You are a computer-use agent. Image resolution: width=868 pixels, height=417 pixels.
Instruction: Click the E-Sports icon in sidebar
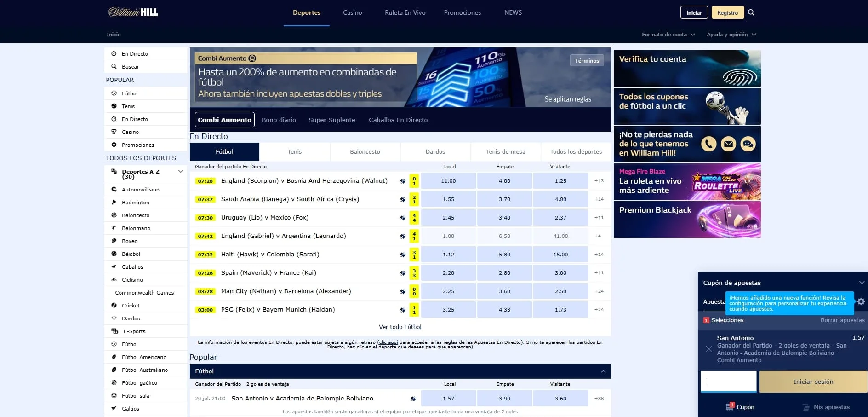pos(115,331)
